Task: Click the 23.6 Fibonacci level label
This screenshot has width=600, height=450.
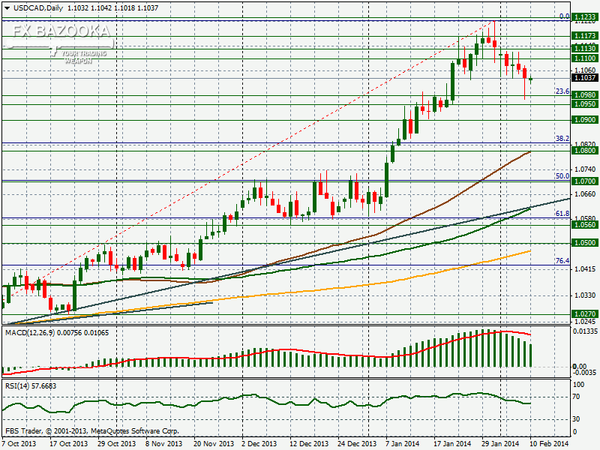Action: (x=562, y=91)
